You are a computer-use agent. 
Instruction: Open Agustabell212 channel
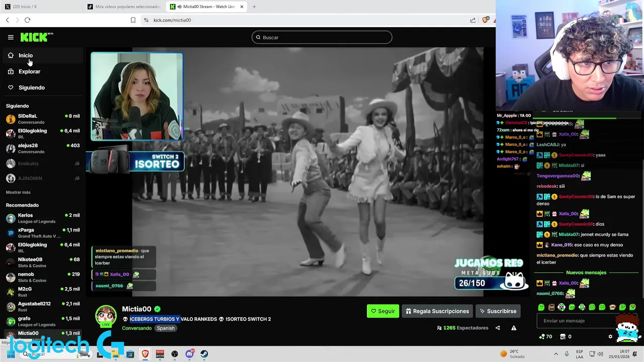(x=42, y=307)
